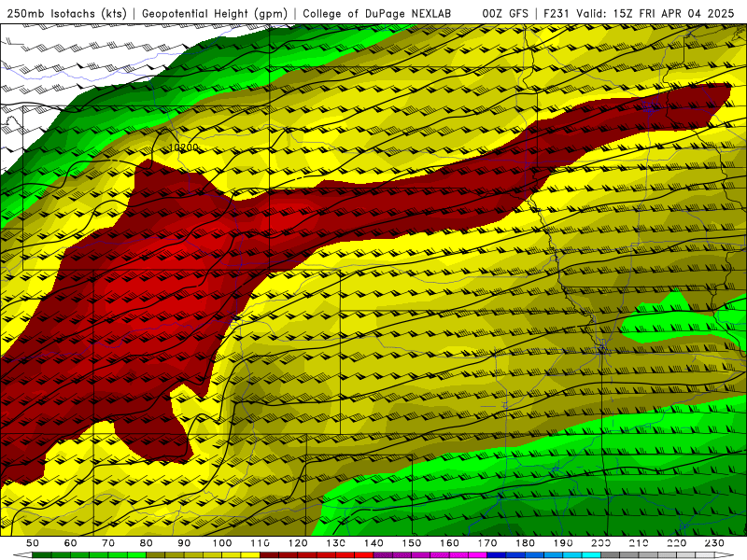Click the "200" value on the color scale

600,543
